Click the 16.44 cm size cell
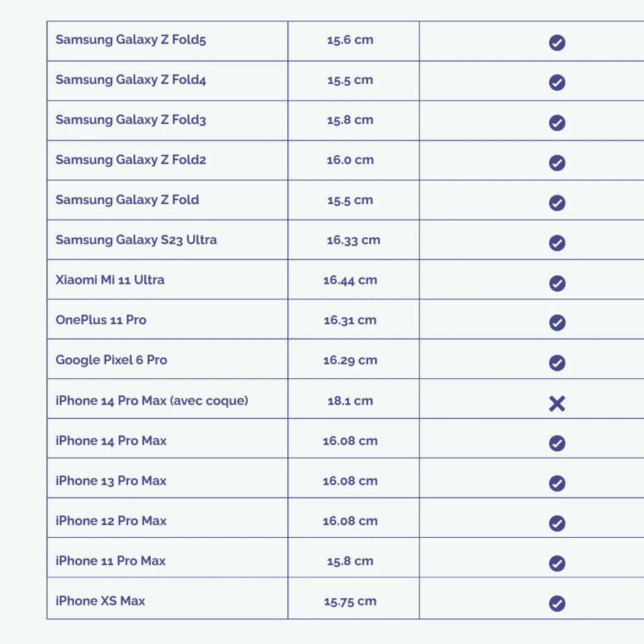Screen dimensions: 644x644 (353, 279)
